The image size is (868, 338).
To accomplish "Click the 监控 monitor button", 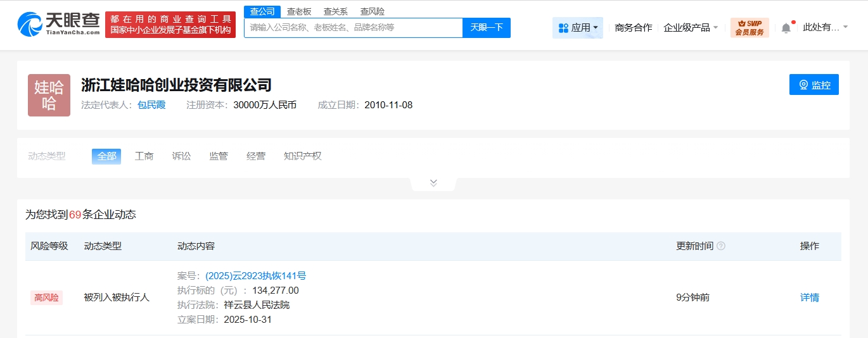I will click(x=814, y=85).
